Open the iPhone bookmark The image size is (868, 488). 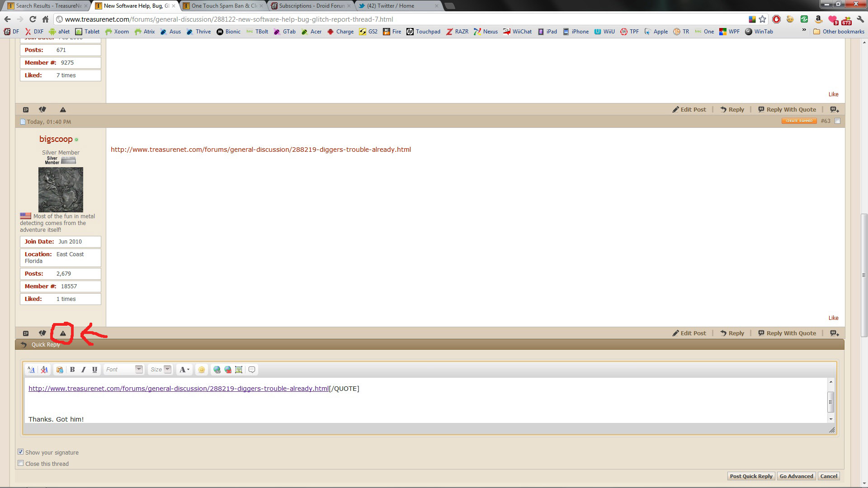[576, 32]
